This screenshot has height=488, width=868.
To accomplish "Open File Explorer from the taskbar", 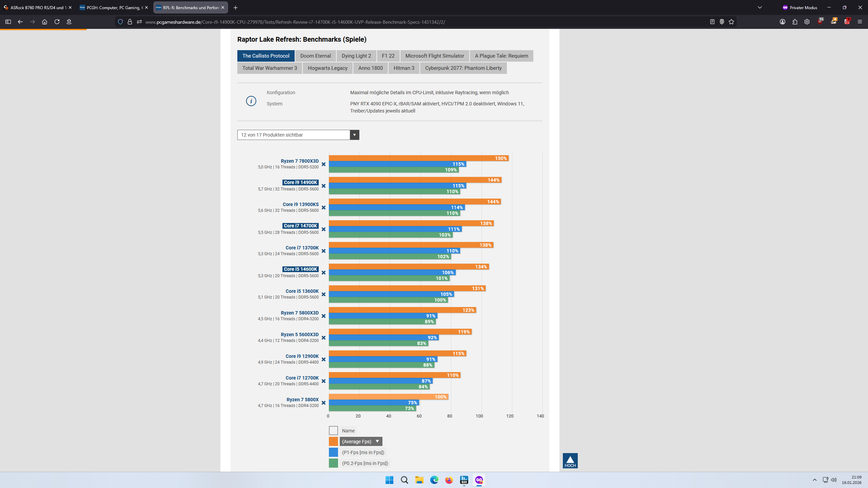I will [x=419, y=480].
